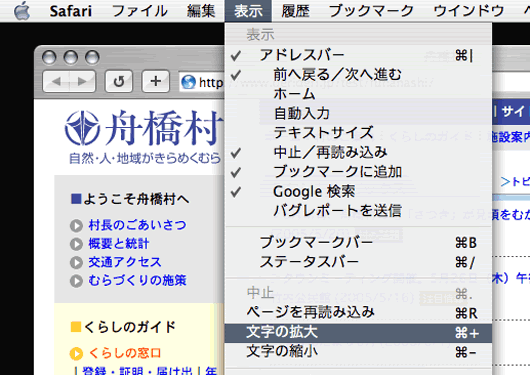The image size is (530, 375).
Task: Open the むらづくりの施策 link
Action: [137, 280]
